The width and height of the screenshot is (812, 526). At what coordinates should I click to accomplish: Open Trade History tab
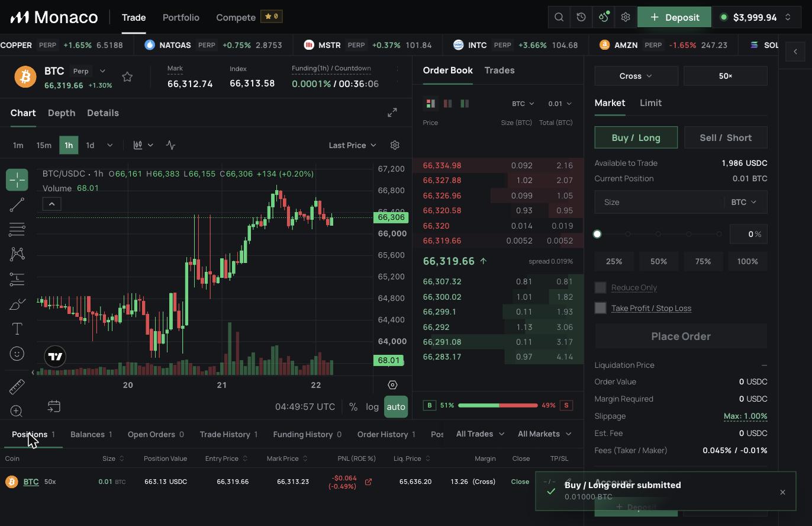tap(228, 434)
